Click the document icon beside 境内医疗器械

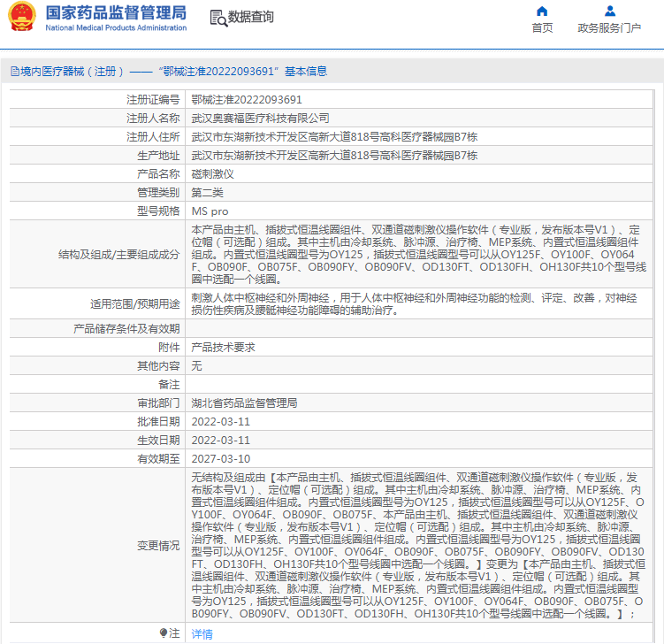tap(15, 71)
